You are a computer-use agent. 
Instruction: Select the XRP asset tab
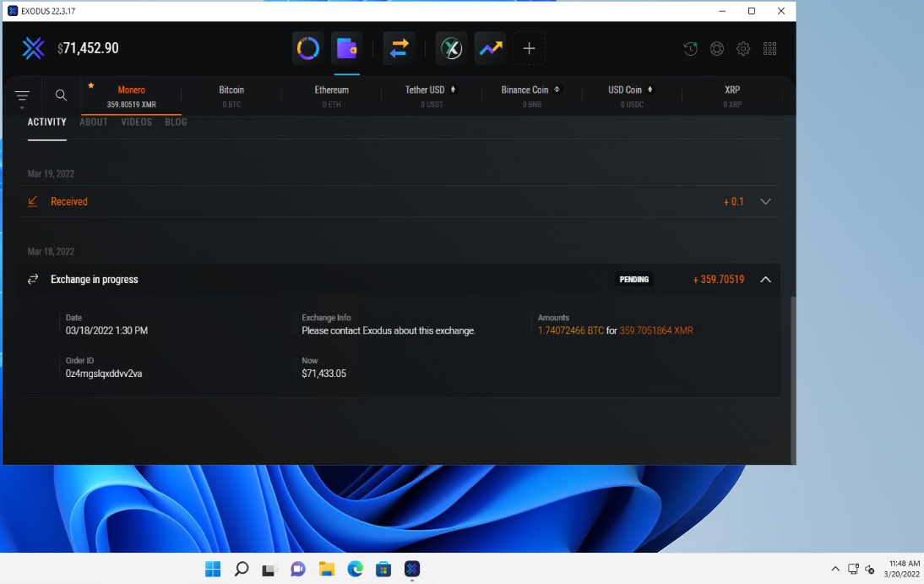tap(732, 96)
